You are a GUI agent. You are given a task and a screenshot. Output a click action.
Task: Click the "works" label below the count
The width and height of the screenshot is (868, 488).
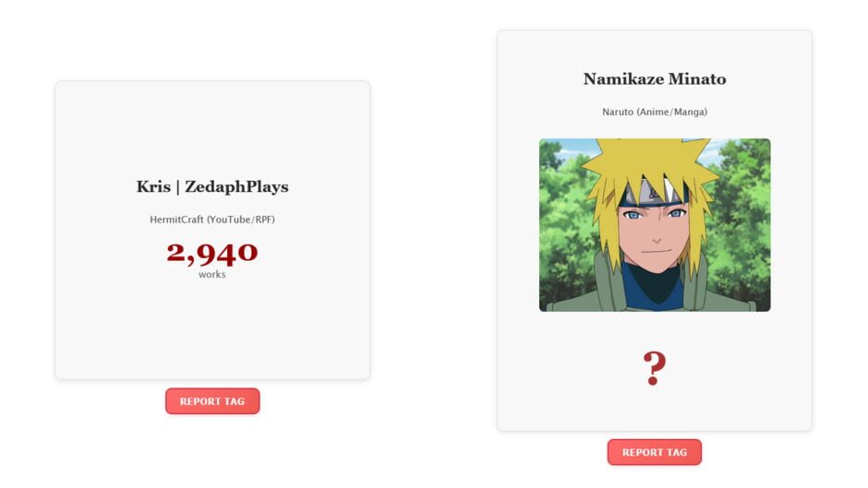[212, 274]
